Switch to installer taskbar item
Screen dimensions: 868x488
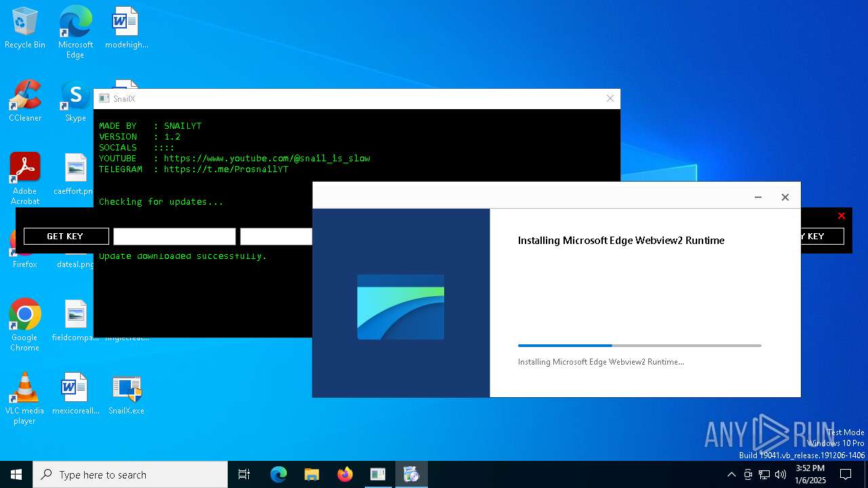pos(411,474)
